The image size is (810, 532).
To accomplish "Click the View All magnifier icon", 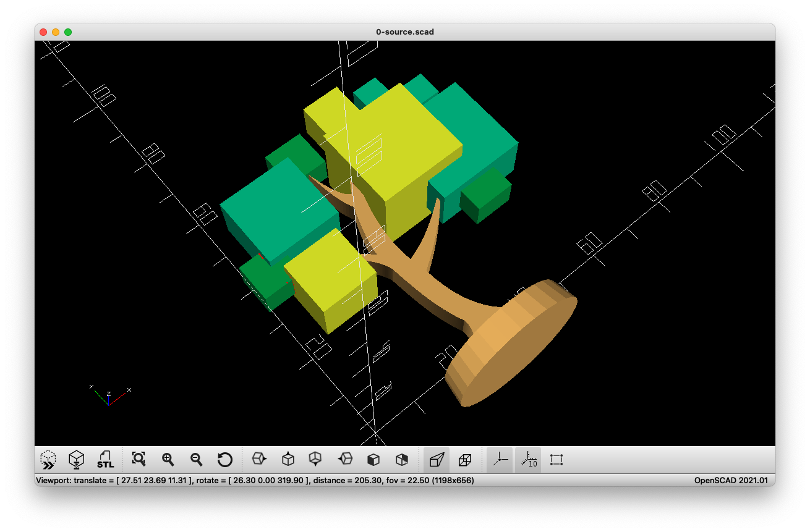I will tap(139, 459).
